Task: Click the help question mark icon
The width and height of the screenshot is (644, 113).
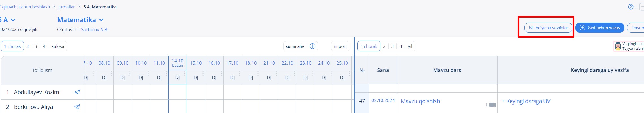Action: (x=631, y=7)
